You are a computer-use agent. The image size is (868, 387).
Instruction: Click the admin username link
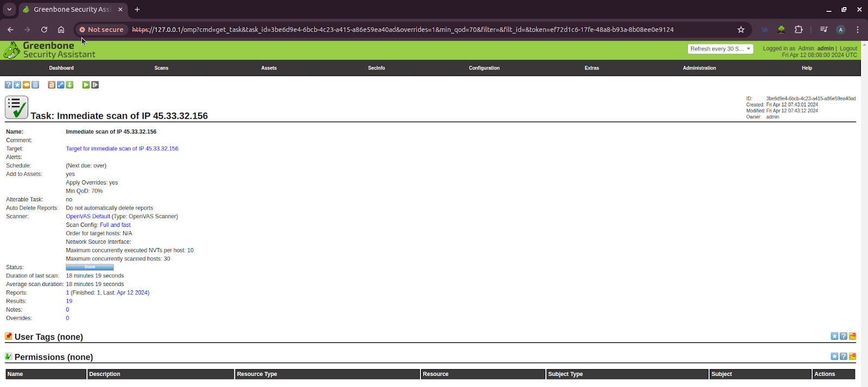click(825, 48)
